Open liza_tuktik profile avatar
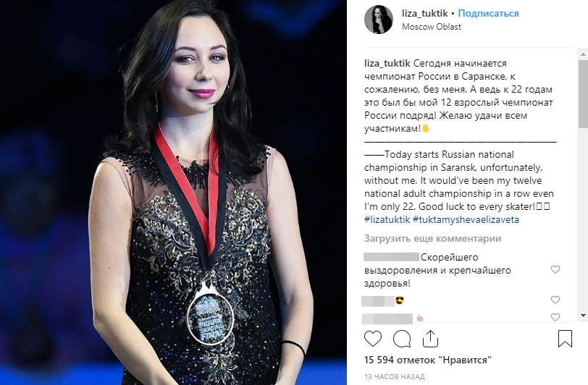This screenshot has height=385, width=588. click(x=379, y=20)
